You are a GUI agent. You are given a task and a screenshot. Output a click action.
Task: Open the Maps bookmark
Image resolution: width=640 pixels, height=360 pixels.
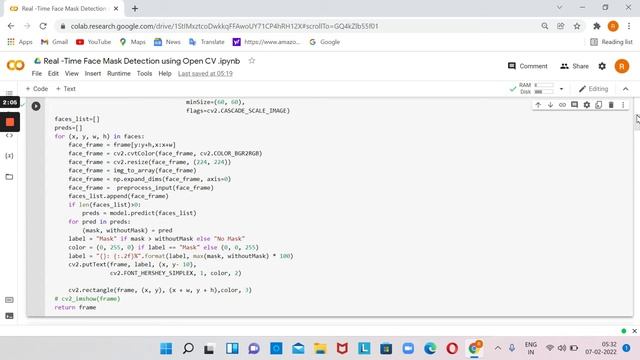pos(133,42)
